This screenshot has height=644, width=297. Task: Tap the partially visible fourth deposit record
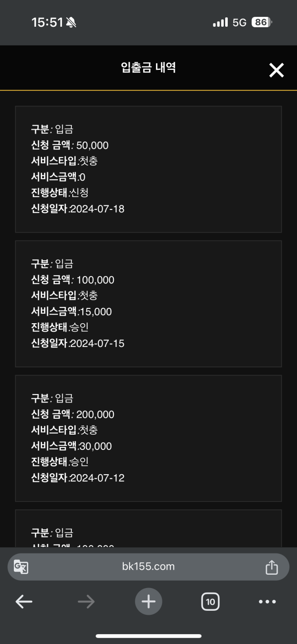(148, 530)
